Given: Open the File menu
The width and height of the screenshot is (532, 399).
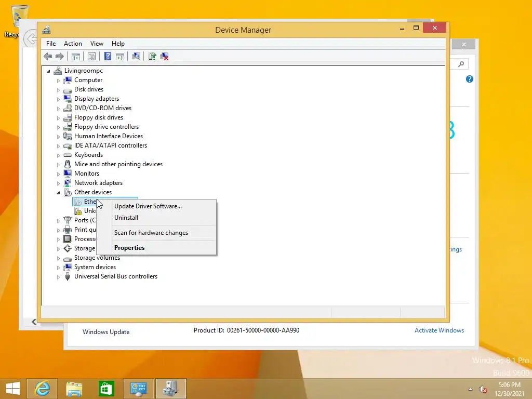Looking at the screenshot, I should (51, 44).
